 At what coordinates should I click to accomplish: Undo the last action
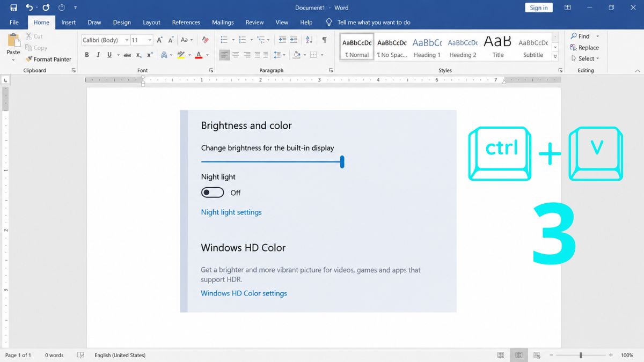point(29,8)
